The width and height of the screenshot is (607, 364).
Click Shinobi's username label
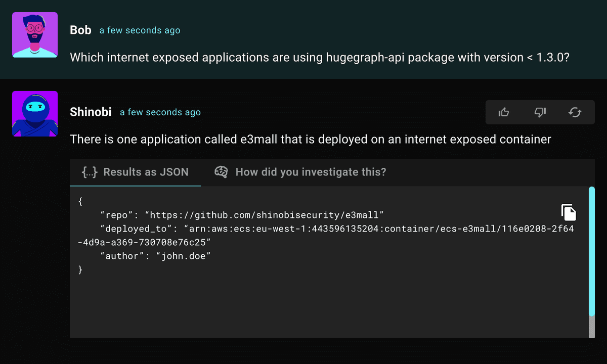click(91, 112)
